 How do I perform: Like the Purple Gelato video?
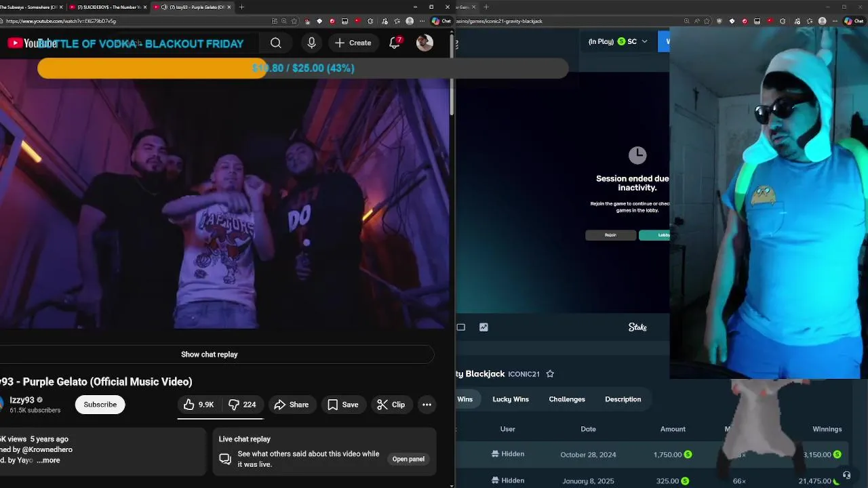click(199, 405)
